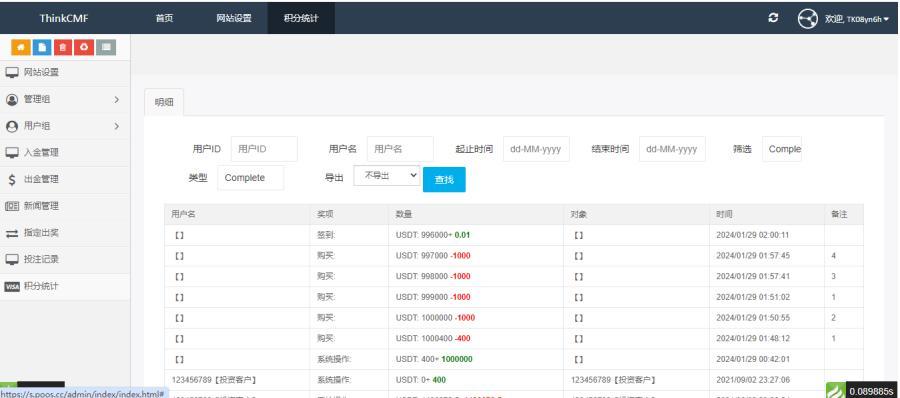Click the 结束时间 date field
Image resolution: width=900 pixels, height=398 pixels.
672,149
